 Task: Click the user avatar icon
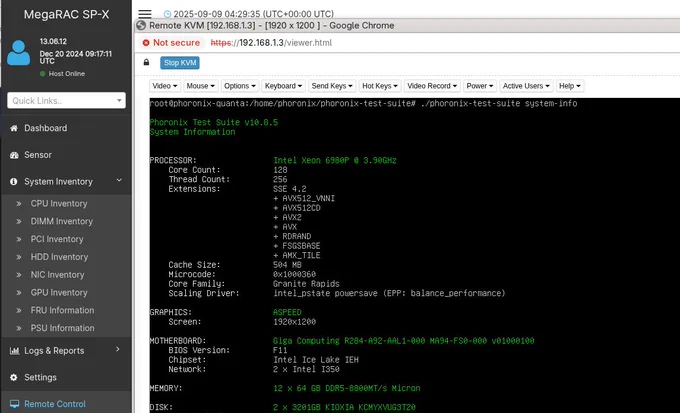[19, 52]
